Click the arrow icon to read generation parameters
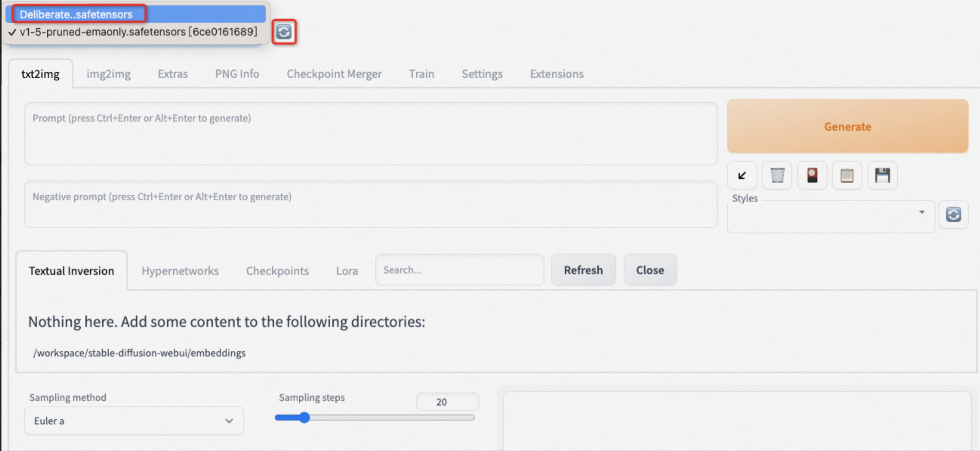The width and height of the screenshot is (980, 451). point(742,176)
